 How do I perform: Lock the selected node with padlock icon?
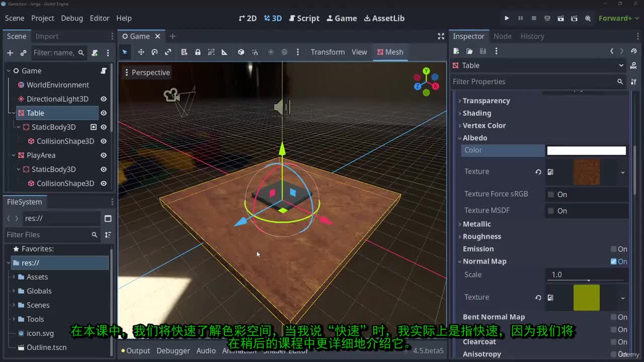click(198, 52)
